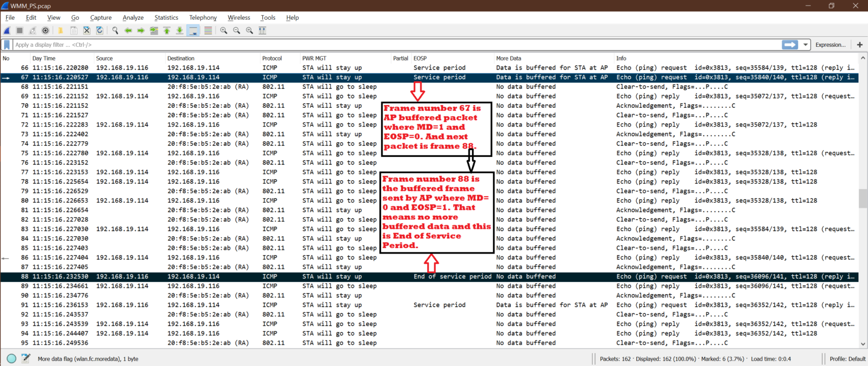The image size is (868, 366).
Task: Open display filter bookmark menu
Action: pyautogui.click(x=7, y=45)
